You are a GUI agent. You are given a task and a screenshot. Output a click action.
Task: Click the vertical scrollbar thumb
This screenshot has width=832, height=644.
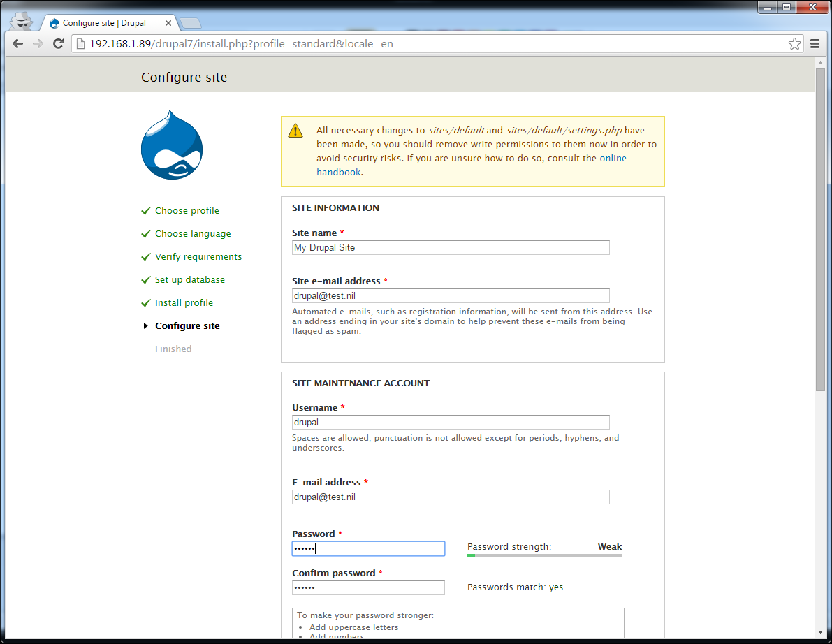(x=820, y=230)
